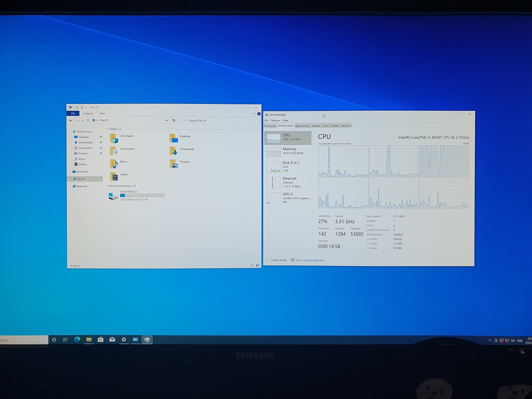This screenshot has height=399, width=532.
Task: Select the Local Disk (C:) drive
Action: 136,196
